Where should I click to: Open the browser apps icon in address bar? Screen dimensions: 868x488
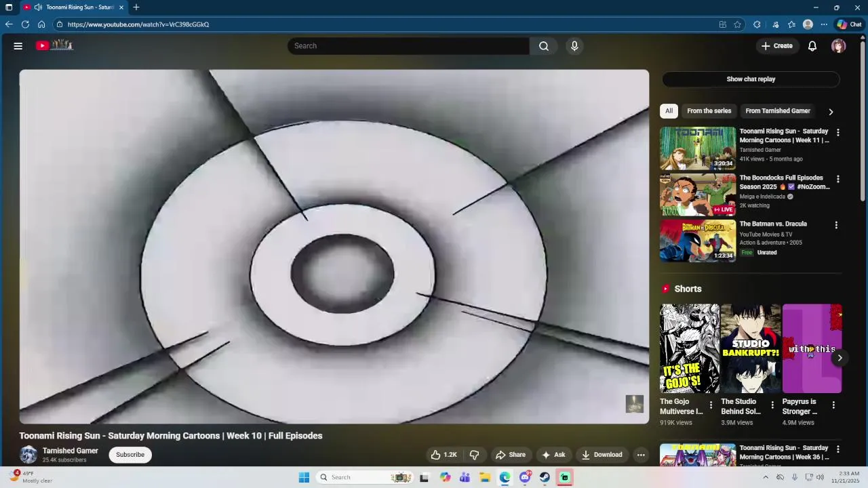(x=723, y=24)
